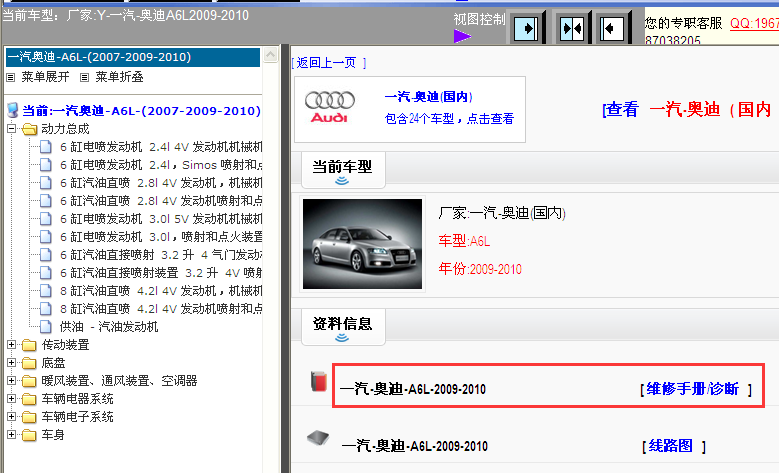This screenshot has height=473, width=779.
Task: Click the 车辆电子系统 folder icon
Action: (x=29, y=417)
